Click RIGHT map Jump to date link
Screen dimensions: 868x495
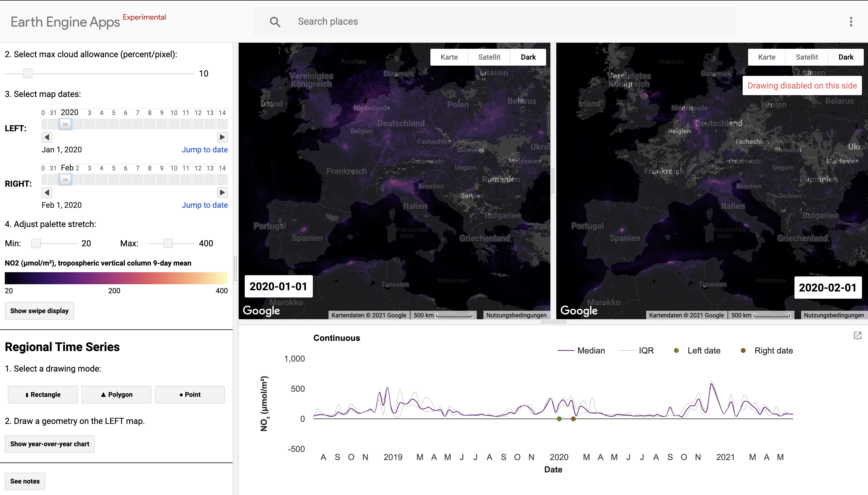point(205,205)
